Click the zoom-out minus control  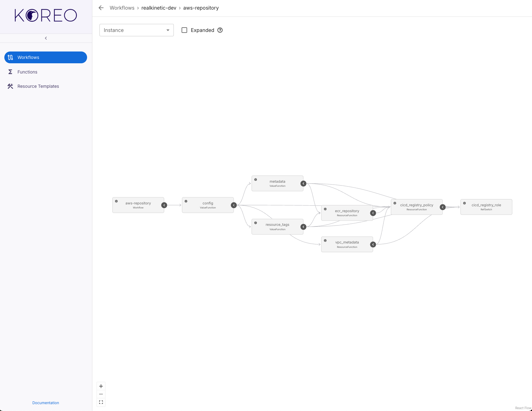pos(101,394)
